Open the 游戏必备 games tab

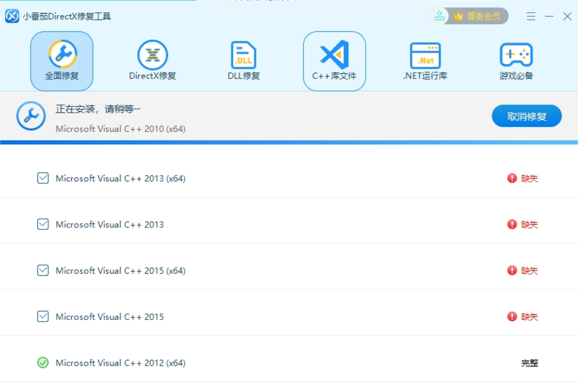click(516, 61)
